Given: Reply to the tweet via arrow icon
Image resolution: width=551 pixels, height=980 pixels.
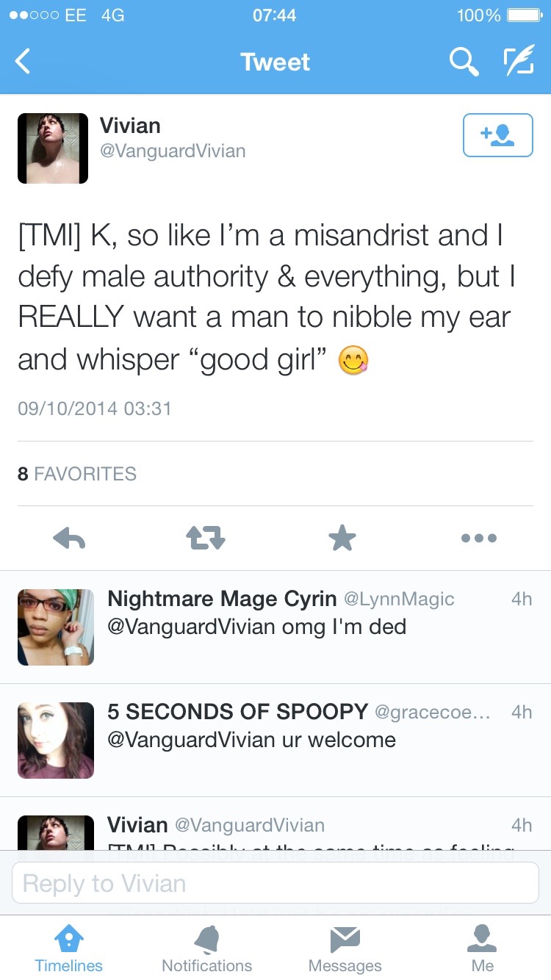Looking at the screenshot, I should coord(70,538).
